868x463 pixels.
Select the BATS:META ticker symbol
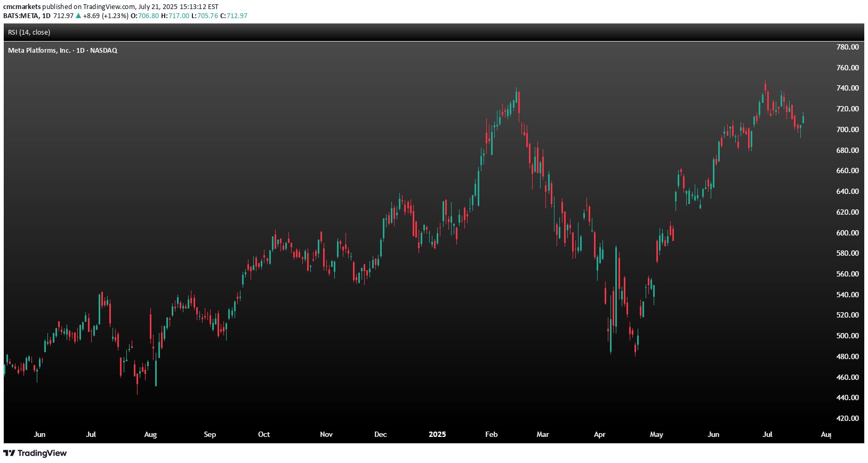click(x=21, y=16)
